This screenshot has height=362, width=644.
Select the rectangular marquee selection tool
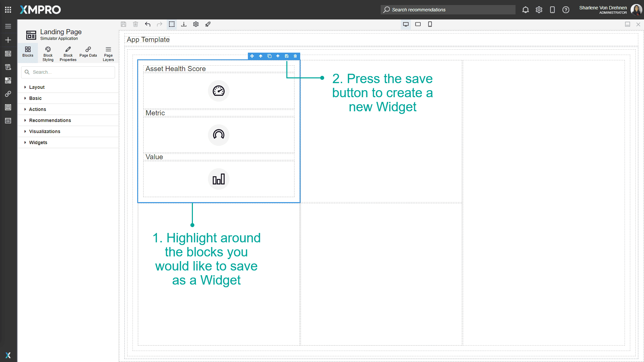[x=172, y=24]
